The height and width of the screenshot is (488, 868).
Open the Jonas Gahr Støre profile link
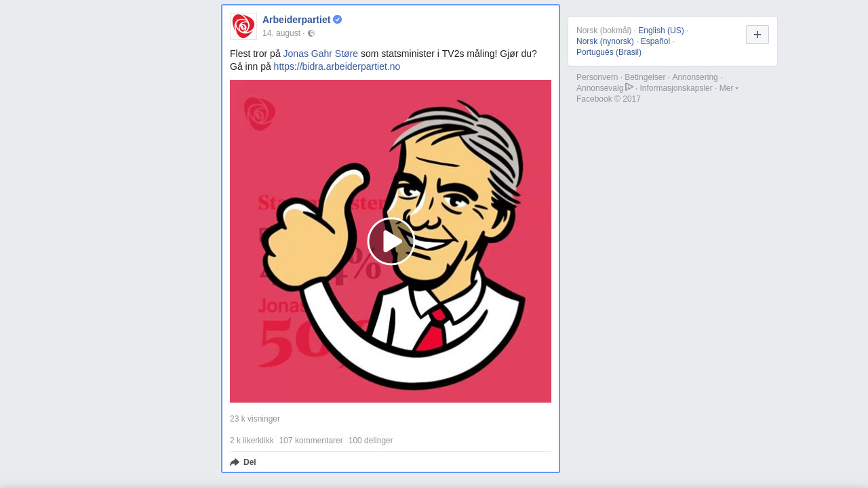[x=320, y=54]
